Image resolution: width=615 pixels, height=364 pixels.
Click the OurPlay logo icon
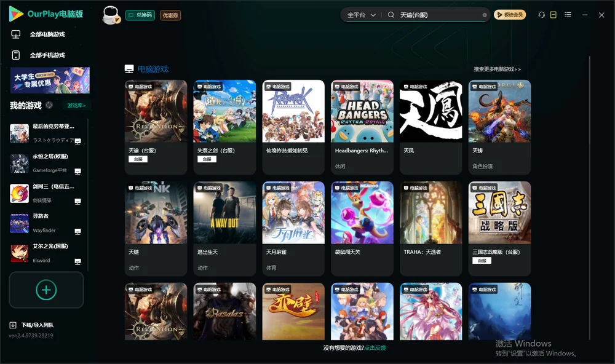click(16, 14)
